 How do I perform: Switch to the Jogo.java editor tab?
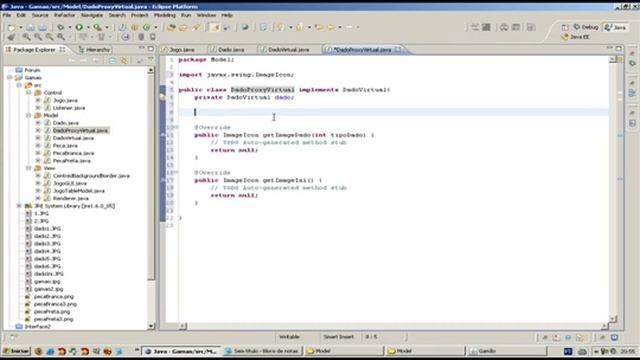(182, 49)
